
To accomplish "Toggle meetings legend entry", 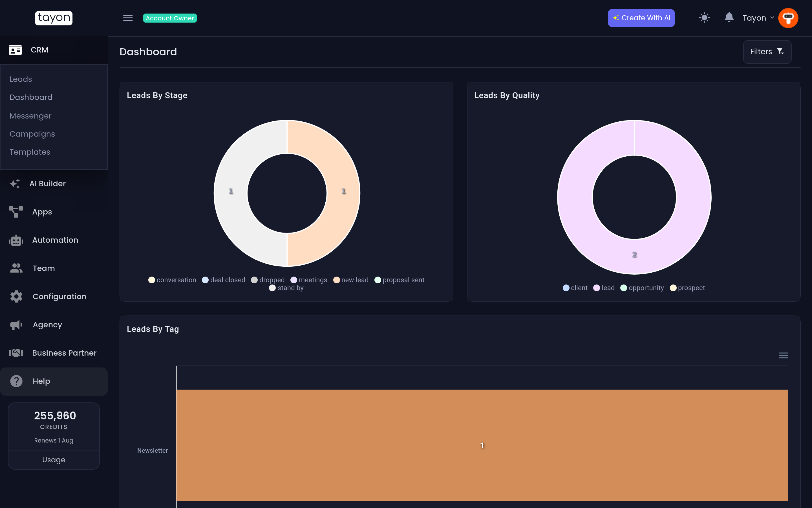I will pos(309,280).
